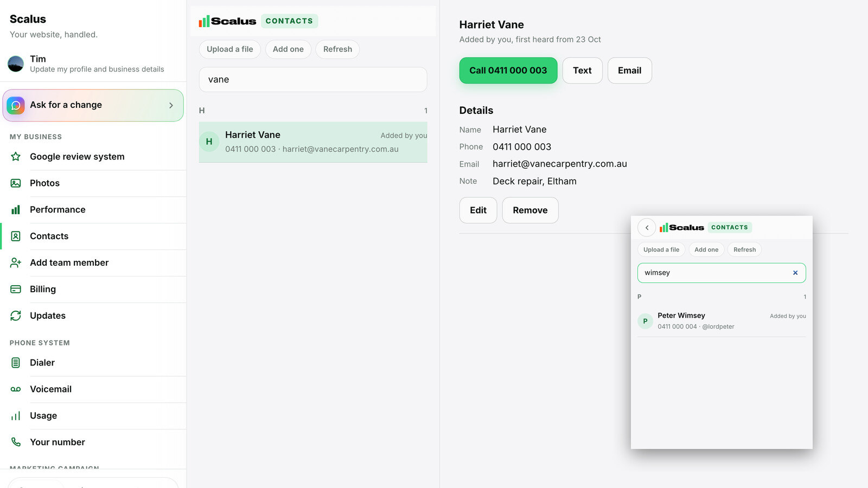Focus the search field containing vane

313,80
